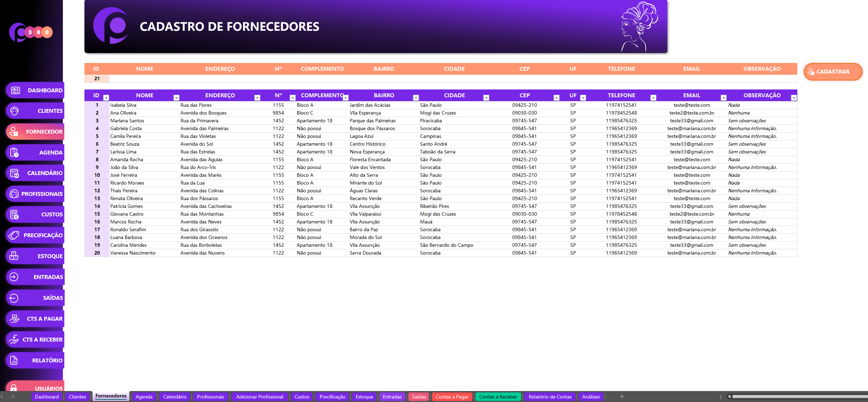
Task: Switch to the Contas a Pagar sheet tab
Action: pos(452,397)
